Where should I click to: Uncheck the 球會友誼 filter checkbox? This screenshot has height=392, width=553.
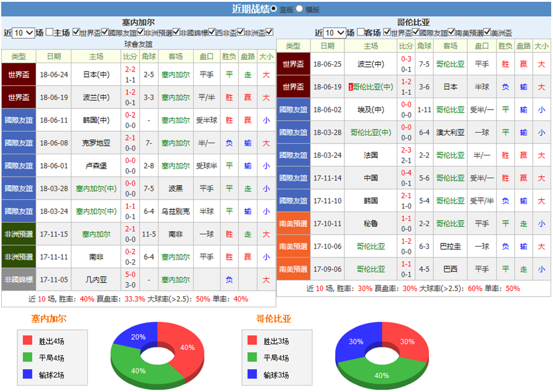point(269,32)
